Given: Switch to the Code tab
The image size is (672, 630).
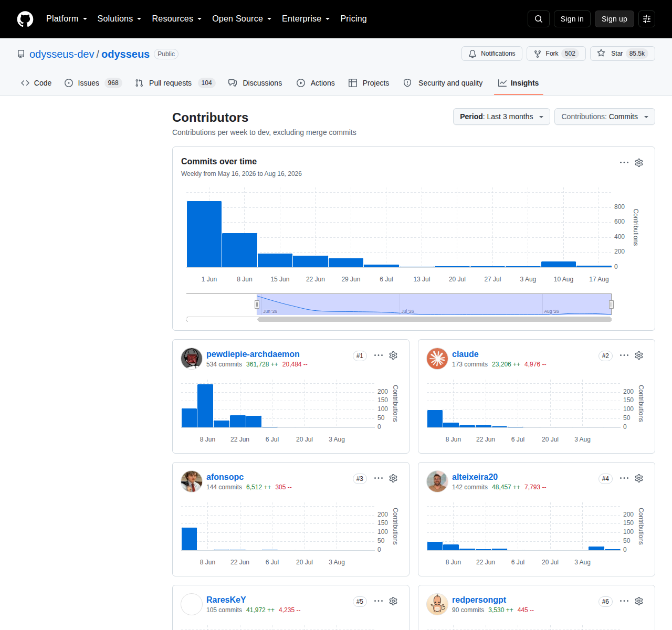Looking at the screenshot, I should [36, 83].
